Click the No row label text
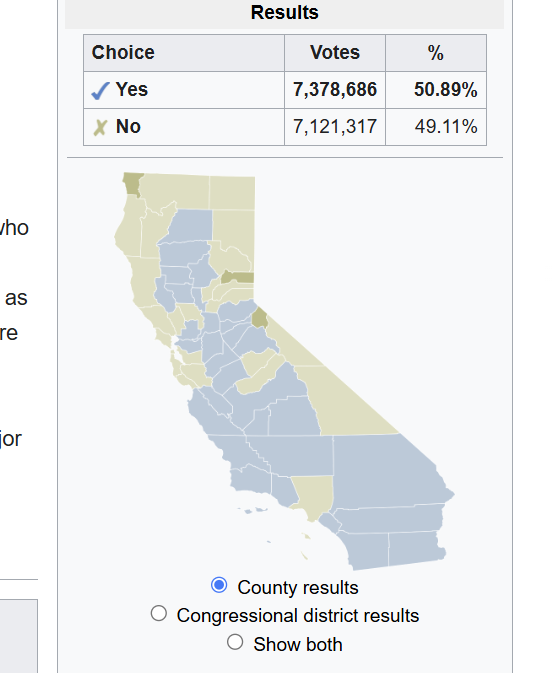This screenshot has height=673, width=553. point(128,127)
